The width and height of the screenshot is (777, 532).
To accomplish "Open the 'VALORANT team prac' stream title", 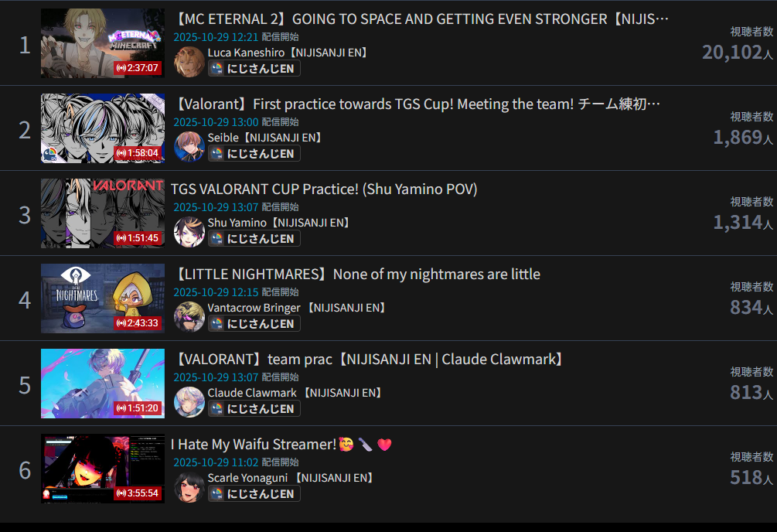I will (x=370, y=359).
